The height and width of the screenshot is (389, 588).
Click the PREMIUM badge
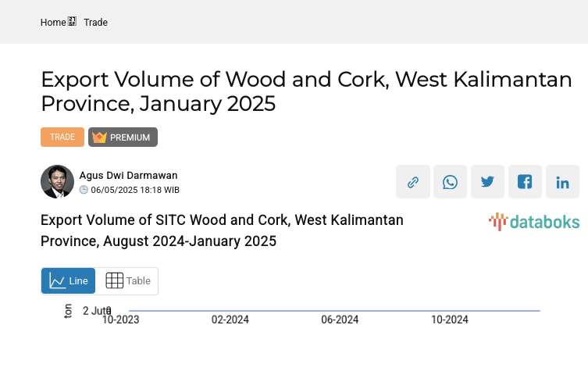(x=123, y=137)
